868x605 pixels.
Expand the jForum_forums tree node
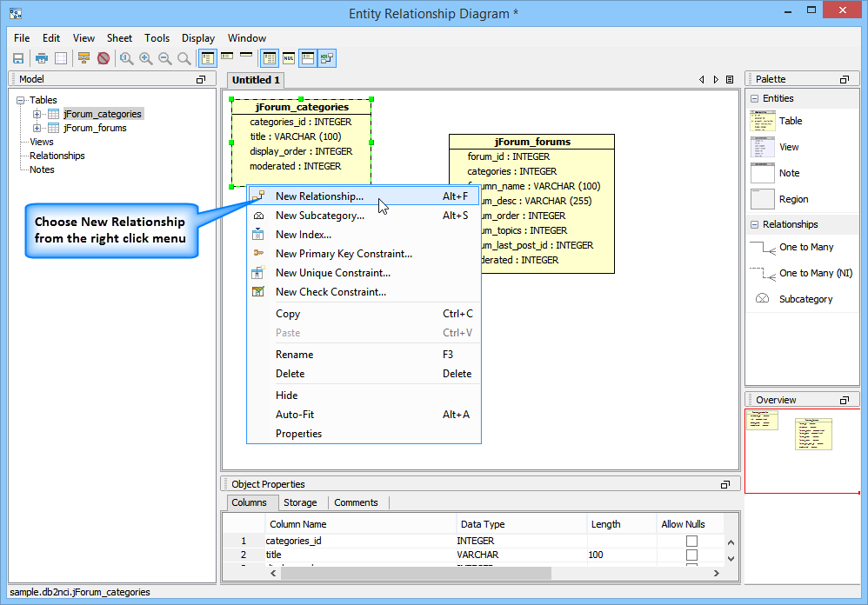click(37, 128)
